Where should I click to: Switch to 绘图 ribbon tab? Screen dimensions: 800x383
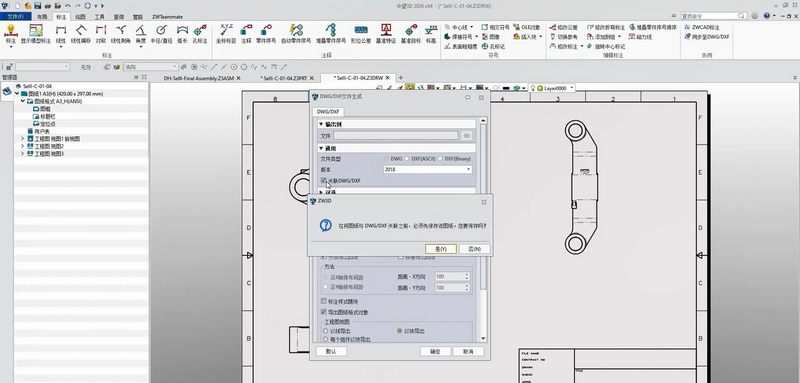[81, 17]
